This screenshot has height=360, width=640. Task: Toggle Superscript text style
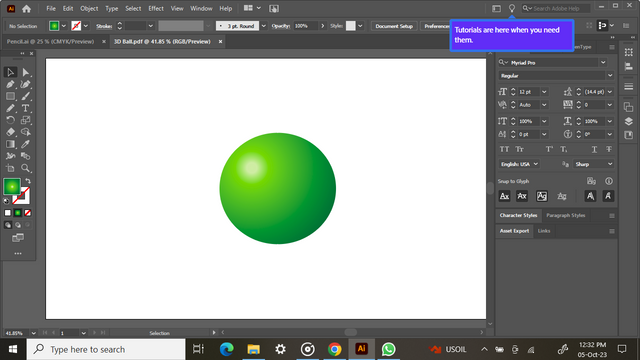(549, 149)
